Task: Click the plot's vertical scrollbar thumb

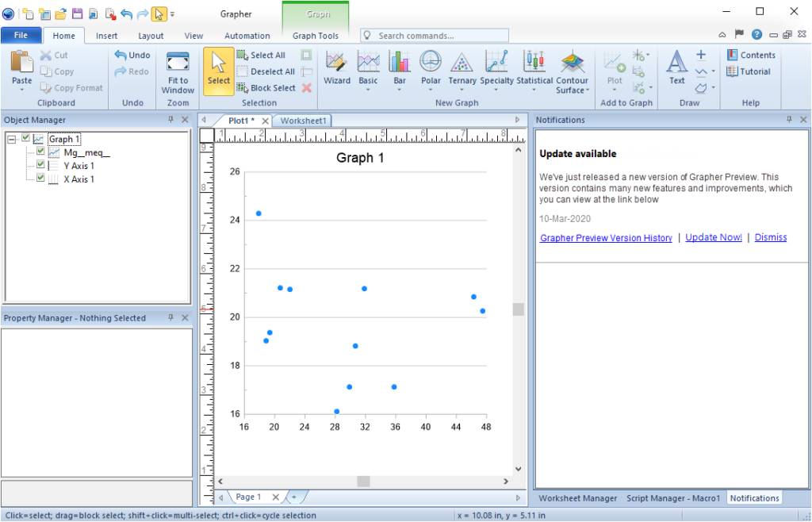Action: click(519, 309)
